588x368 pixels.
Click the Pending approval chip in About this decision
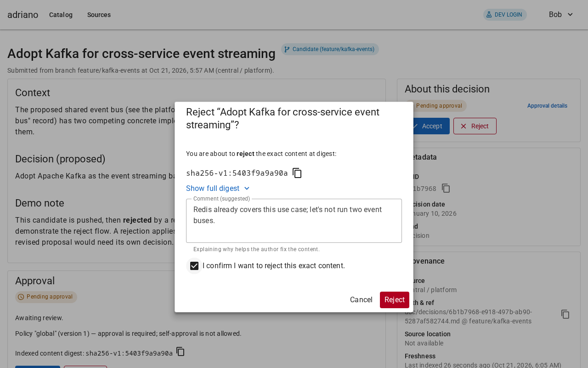click(x=435, y=106)
